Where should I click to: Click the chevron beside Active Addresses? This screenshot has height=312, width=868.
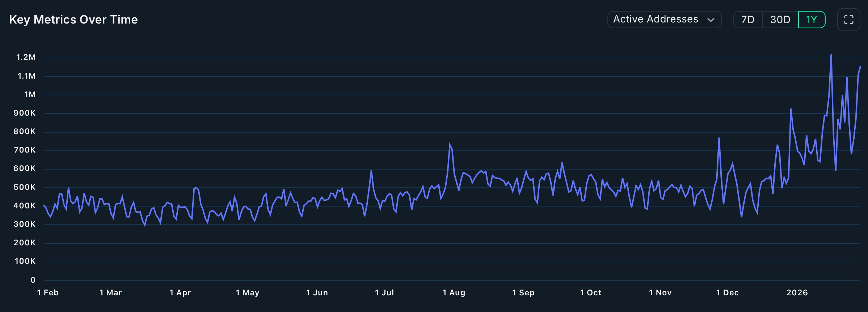pyautogui.click(x=711, y=20)
